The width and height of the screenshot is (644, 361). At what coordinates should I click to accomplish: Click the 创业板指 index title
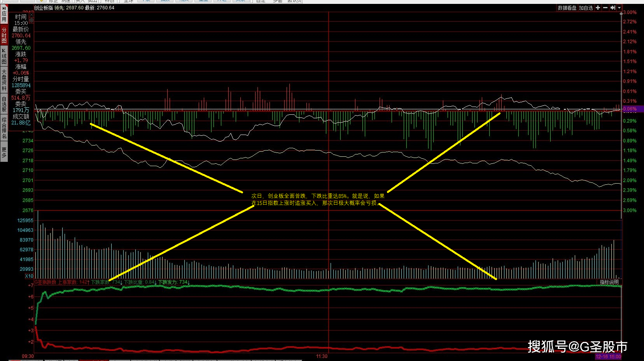pyautogui.click(x=43, y=8)
